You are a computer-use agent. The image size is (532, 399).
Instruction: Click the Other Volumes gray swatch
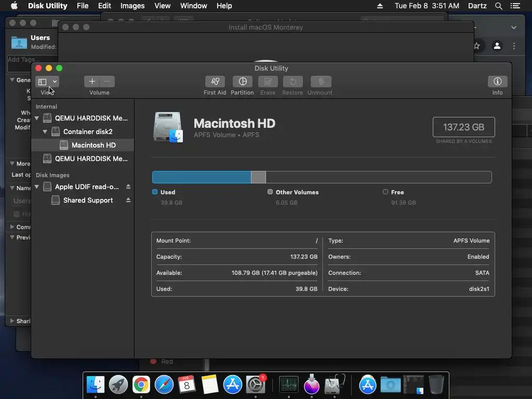[270, 192]
